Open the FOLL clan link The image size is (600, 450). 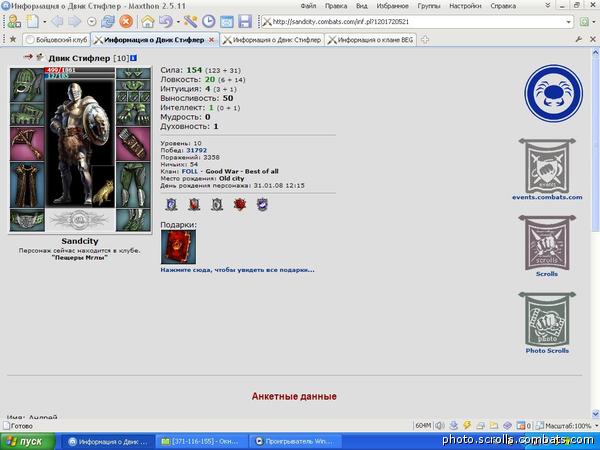click(190, 171)
